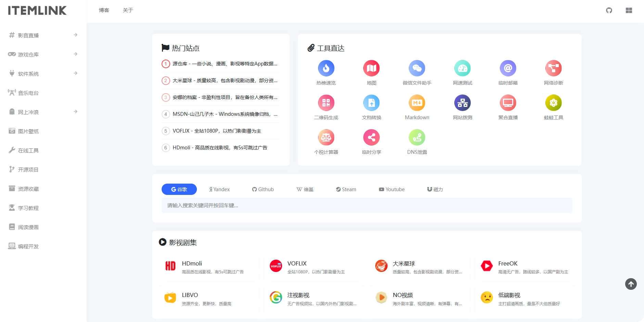
Task: Launch the 网速测试 speedometer icon
Action: coord(462,69)
